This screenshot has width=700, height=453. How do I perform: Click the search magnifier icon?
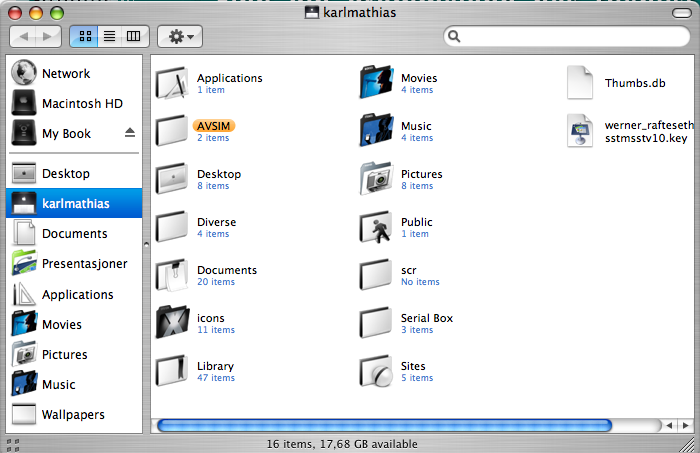coord(454,36)
